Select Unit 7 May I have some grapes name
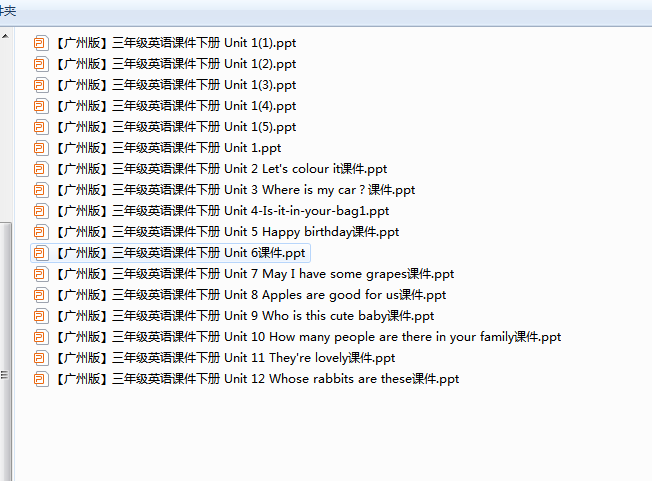The height and width of the screenshot is (481, 652). (255, 274)
